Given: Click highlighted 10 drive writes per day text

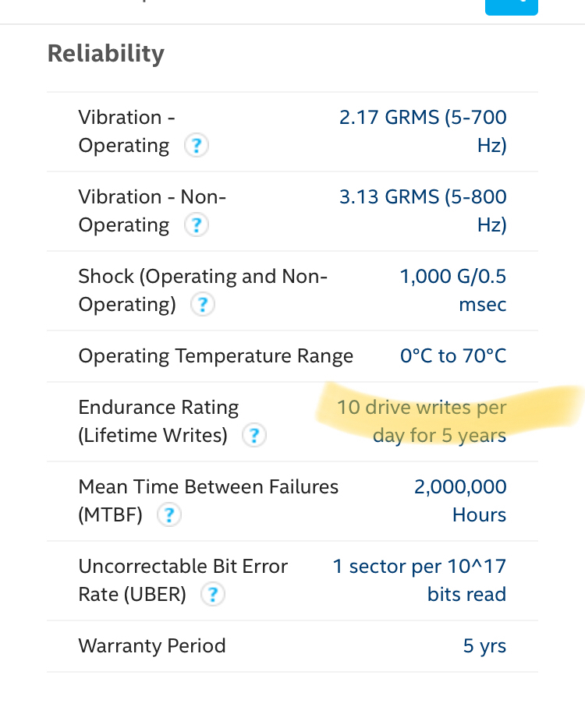Looking at the screenshot, I should tap(421, 422).
